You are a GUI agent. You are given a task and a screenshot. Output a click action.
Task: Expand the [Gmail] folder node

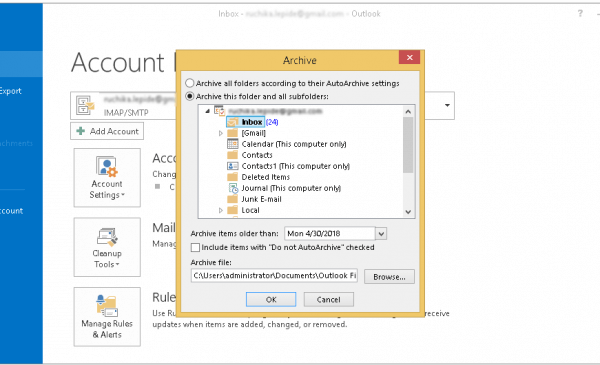221,133
